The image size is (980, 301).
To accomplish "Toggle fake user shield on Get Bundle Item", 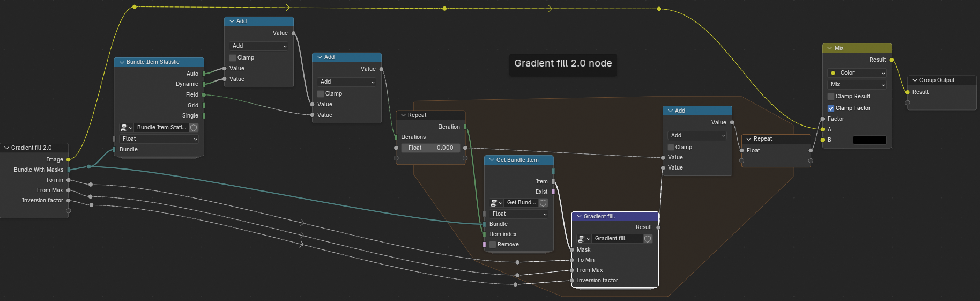I will coord(543,203).
